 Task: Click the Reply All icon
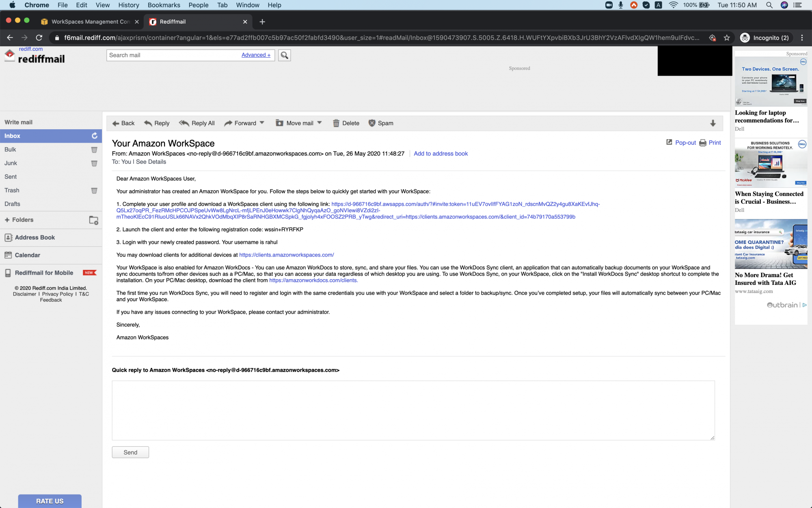pos(185,123)
